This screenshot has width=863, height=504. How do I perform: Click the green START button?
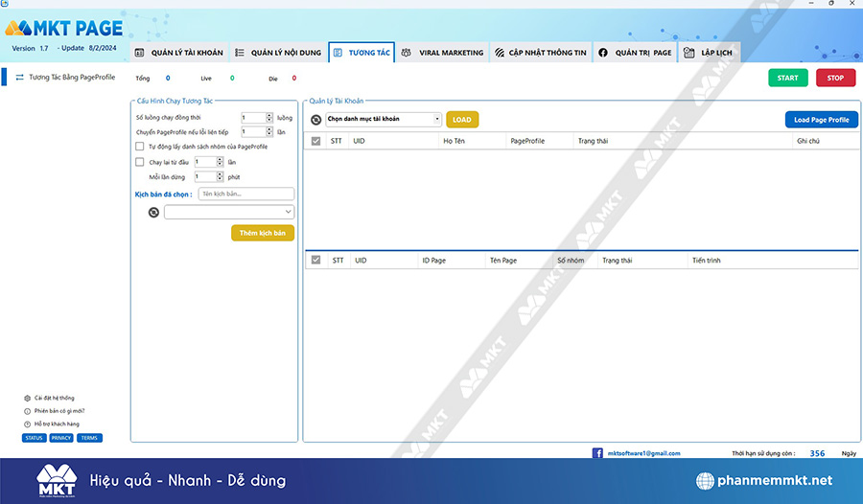(787, 78)
